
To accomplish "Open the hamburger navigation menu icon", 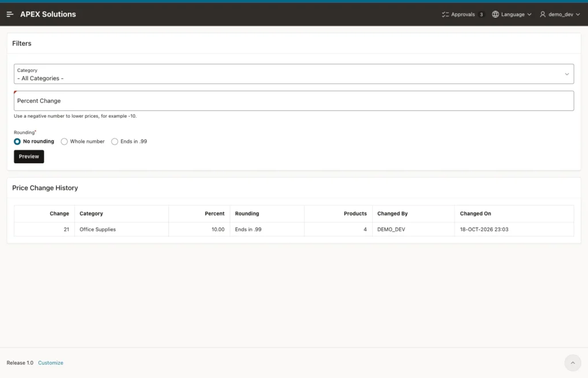I will pos(10,14).
